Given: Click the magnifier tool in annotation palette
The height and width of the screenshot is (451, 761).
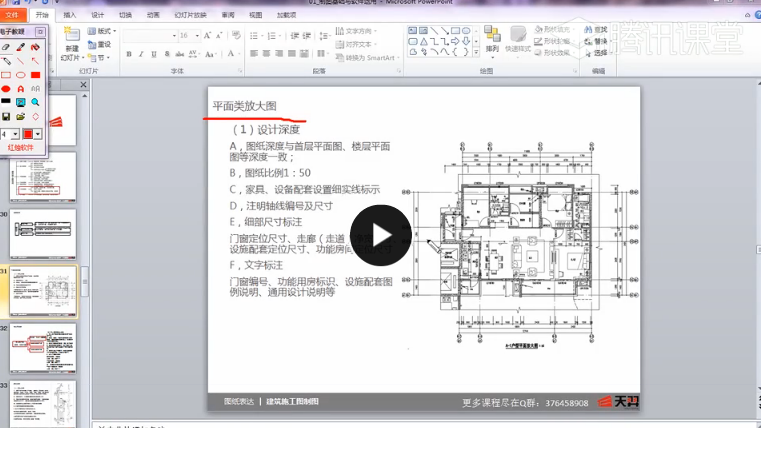Looking at the screenshot, I should tap(35, 102).
